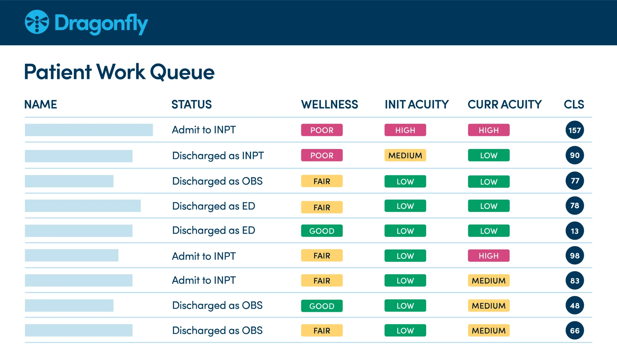Click MEDIUM current acuity in CLS 83 row
Image resolution: width=617 pixels, height=364 pixels.
[489, 280]
